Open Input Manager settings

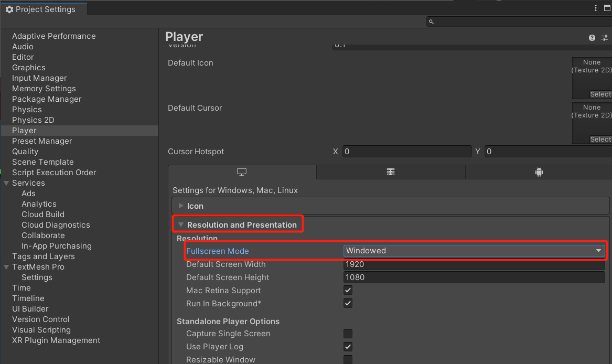(x=39, y=79)
